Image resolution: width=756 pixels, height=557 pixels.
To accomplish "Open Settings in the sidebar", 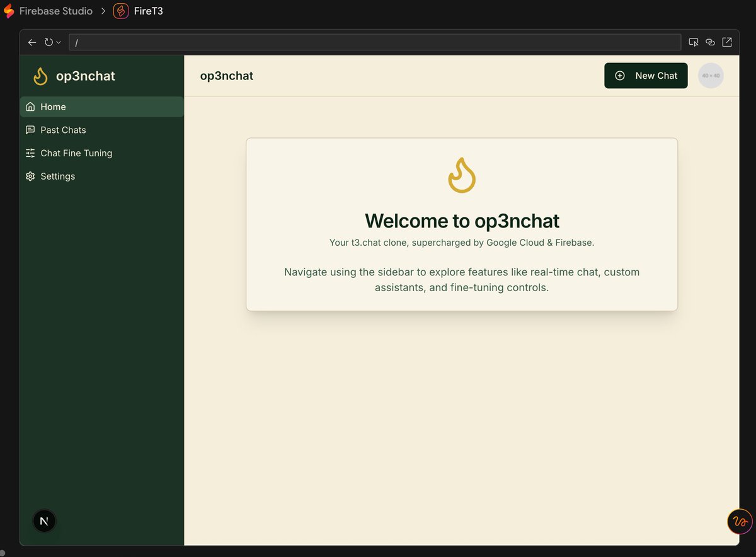I will (102, 176).
